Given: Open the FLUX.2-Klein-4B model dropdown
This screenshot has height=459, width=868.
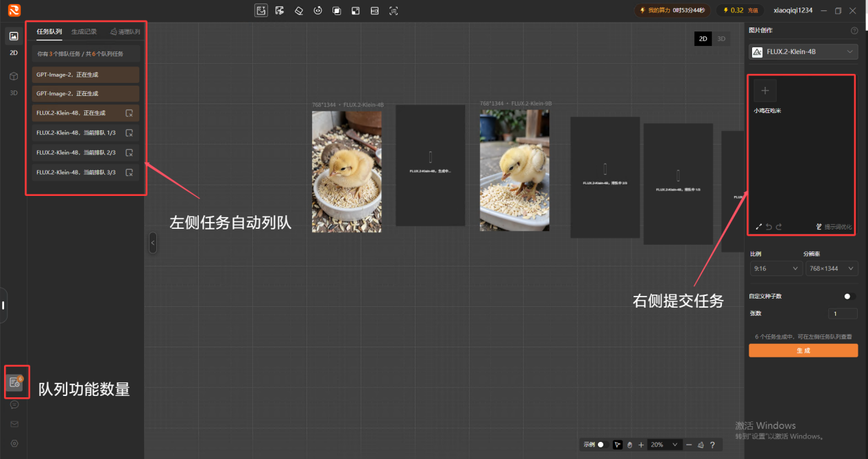Looking at the screenshot, I should coord(803,51).
